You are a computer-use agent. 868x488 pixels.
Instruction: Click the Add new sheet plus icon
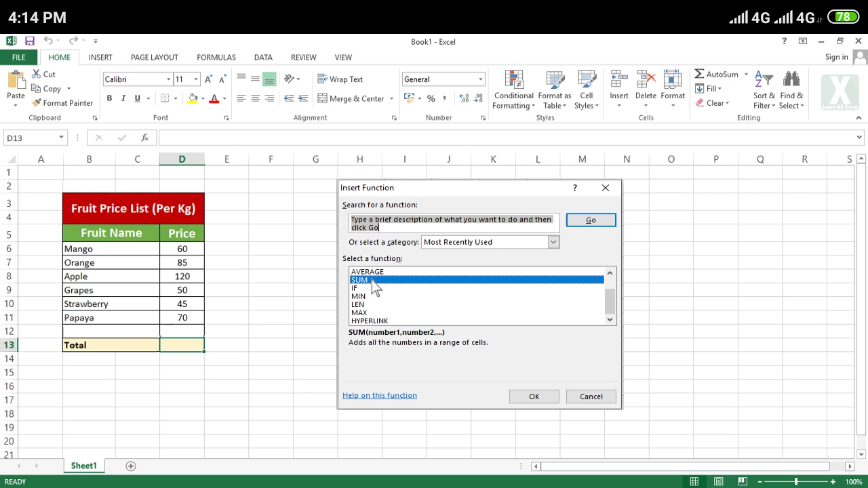coord(131,466)
